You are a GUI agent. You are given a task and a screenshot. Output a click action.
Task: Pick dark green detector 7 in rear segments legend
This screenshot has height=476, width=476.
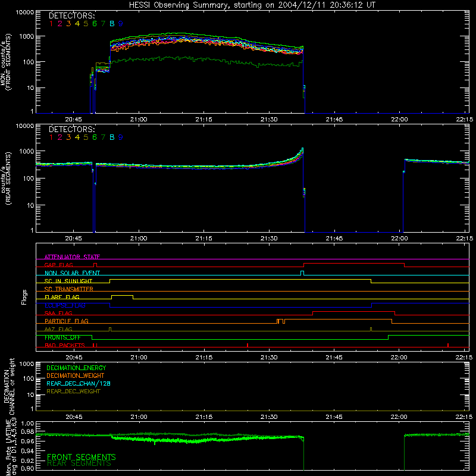click(103, 137)
